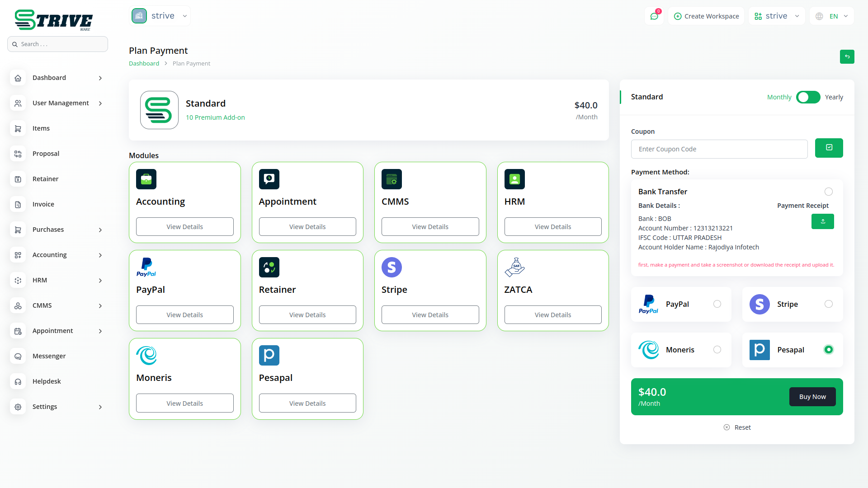Image resolution: width=868 pixels, height=488 pixels.
Task: Select Stripe payment method radio button
Action: click(828, 304)
